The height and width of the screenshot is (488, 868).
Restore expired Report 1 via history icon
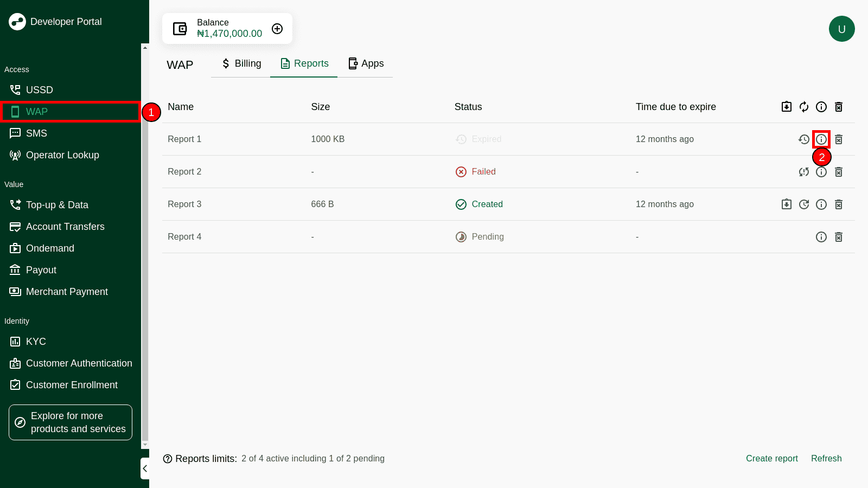(804, 139)
